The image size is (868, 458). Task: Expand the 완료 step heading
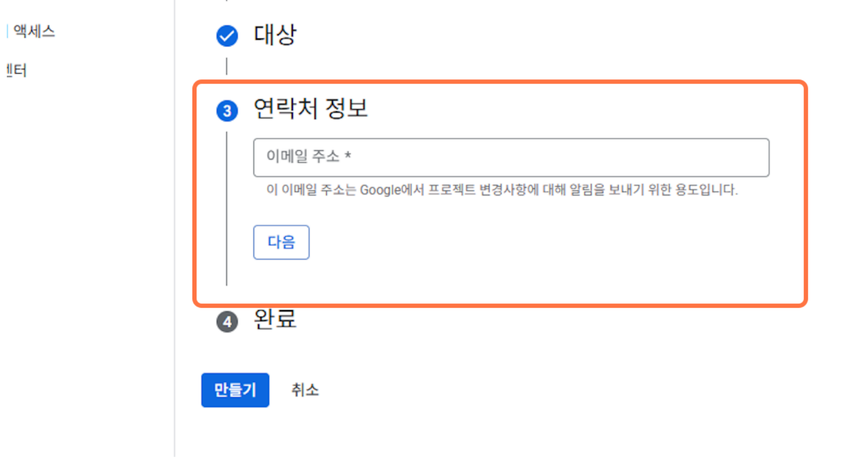click(275, 319)
